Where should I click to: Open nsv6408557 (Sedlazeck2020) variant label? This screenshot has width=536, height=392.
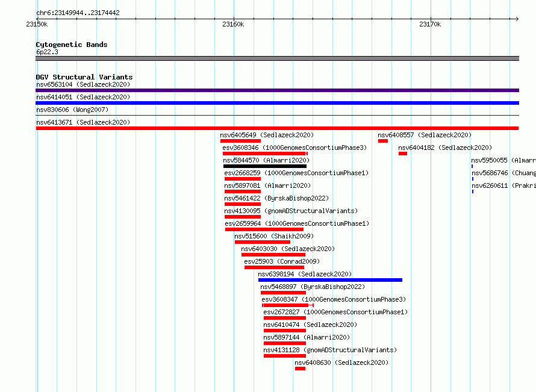(425, 135)
